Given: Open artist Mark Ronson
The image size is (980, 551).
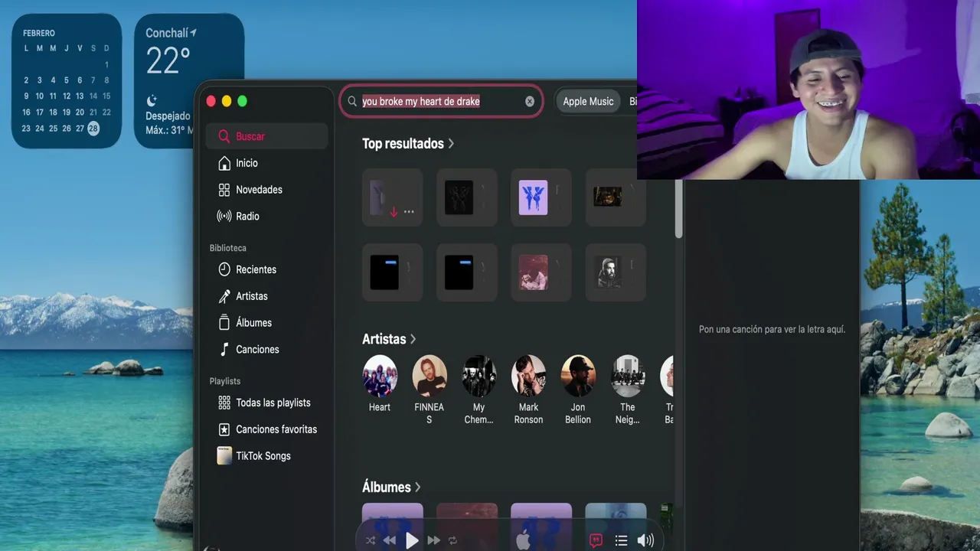Looking at the screenshot, I should coord(528,390).
